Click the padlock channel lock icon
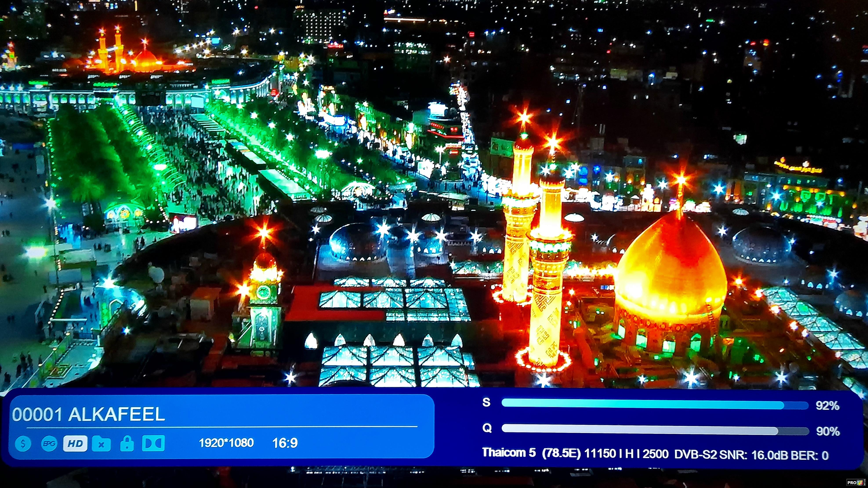The height and width of the screenshot is (488, 868). [x=127, y=444]
